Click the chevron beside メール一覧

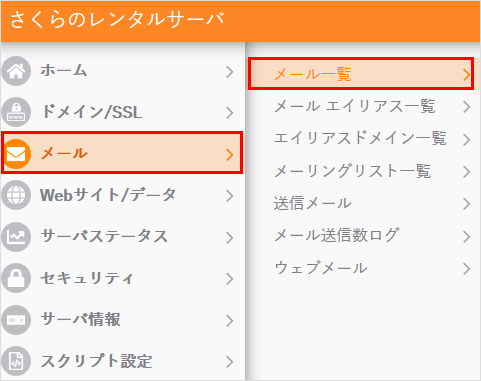point(467,75)
